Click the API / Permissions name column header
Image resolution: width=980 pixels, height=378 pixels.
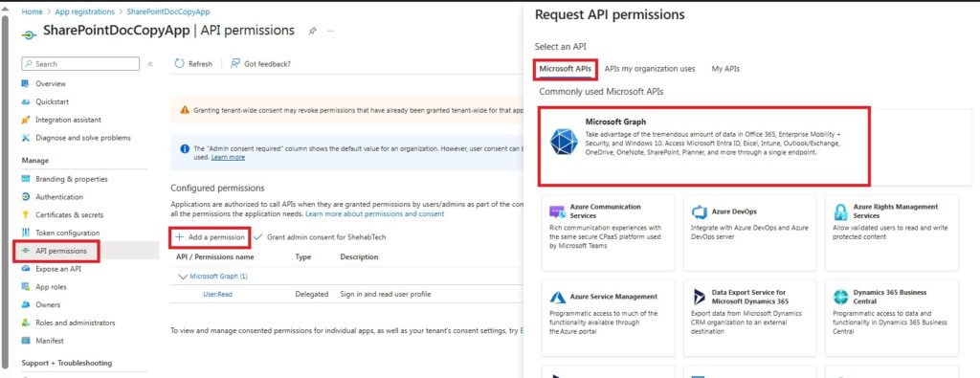pyautogui.click(x=214, y=256)
